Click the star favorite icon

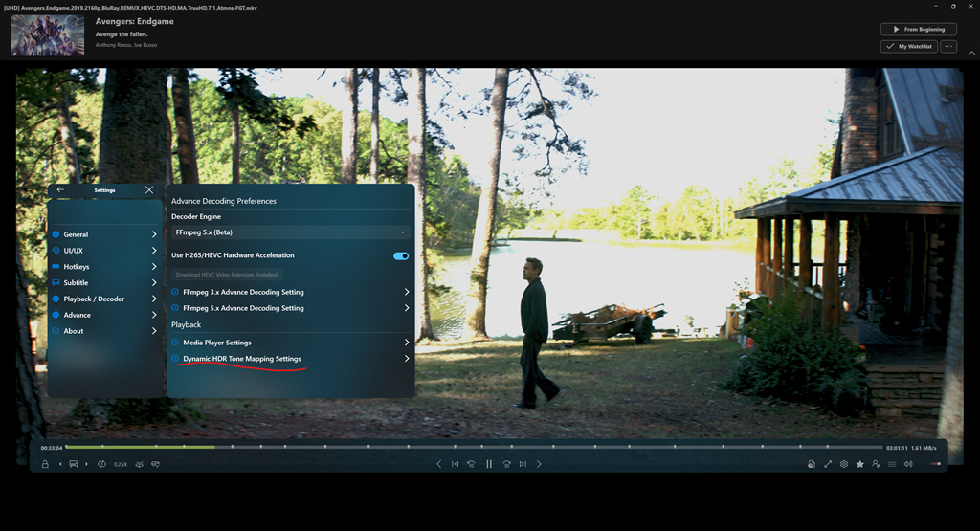coord(860,464)
